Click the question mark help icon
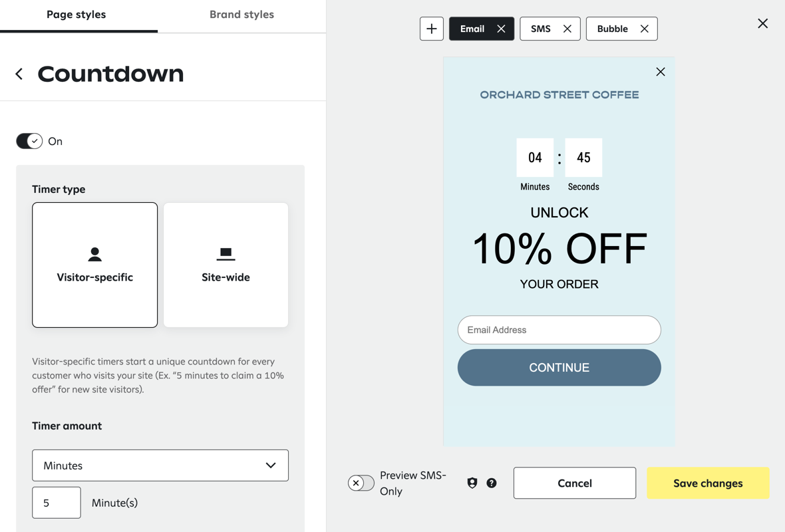 coord(491,483)
